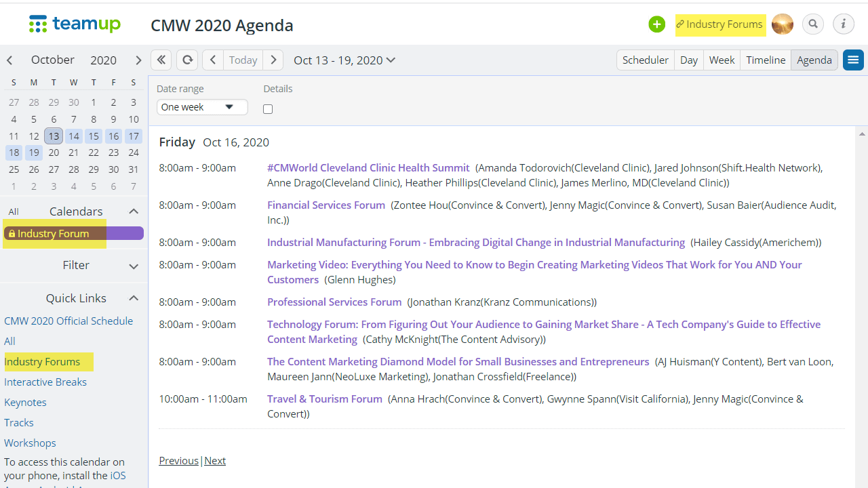Click the Previous link below agenda
Viewport: 868px width, 488px height.
(x=179, y=460)
